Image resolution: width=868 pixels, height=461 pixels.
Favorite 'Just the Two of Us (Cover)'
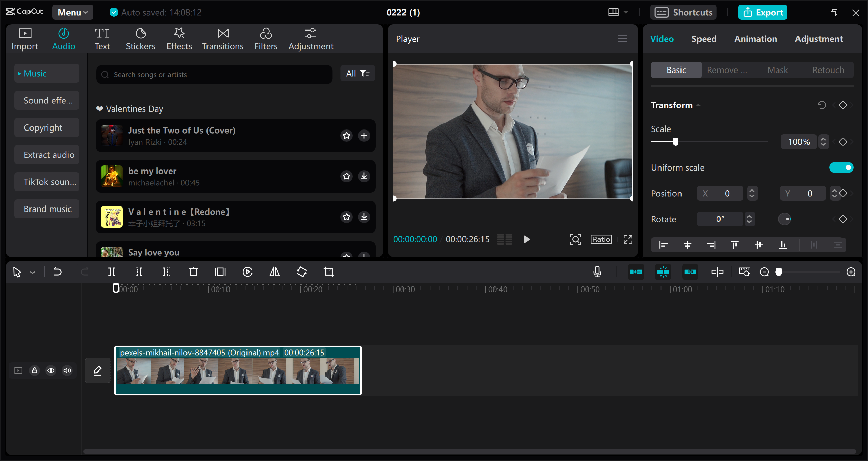(346, 135)
